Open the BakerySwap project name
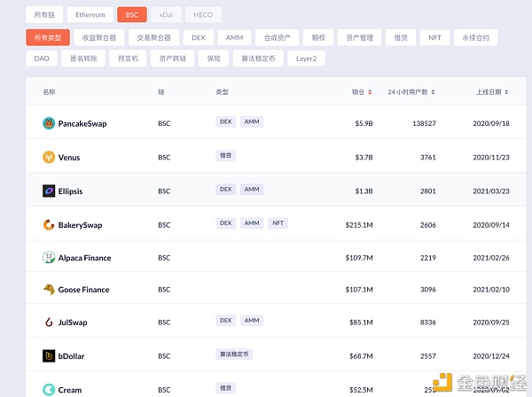The height and width of the screenshot is (397, 532). [x=80, y=225]
